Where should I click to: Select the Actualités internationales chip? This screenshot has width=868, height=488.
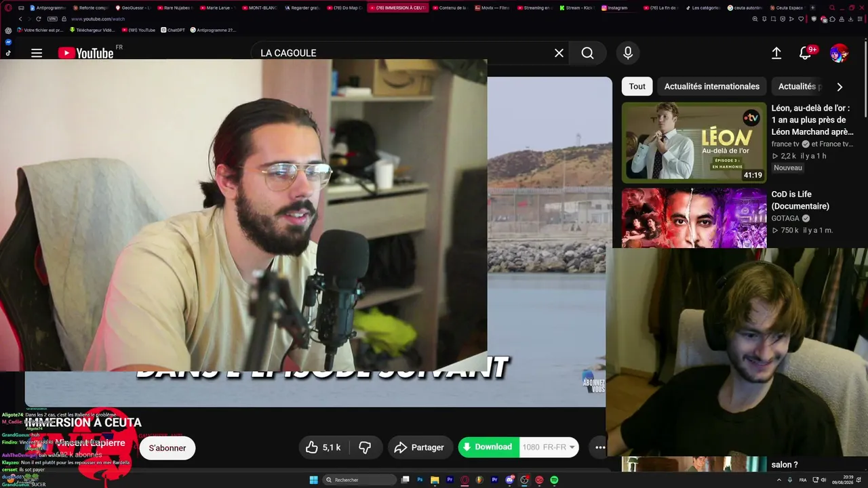point(712,86)
